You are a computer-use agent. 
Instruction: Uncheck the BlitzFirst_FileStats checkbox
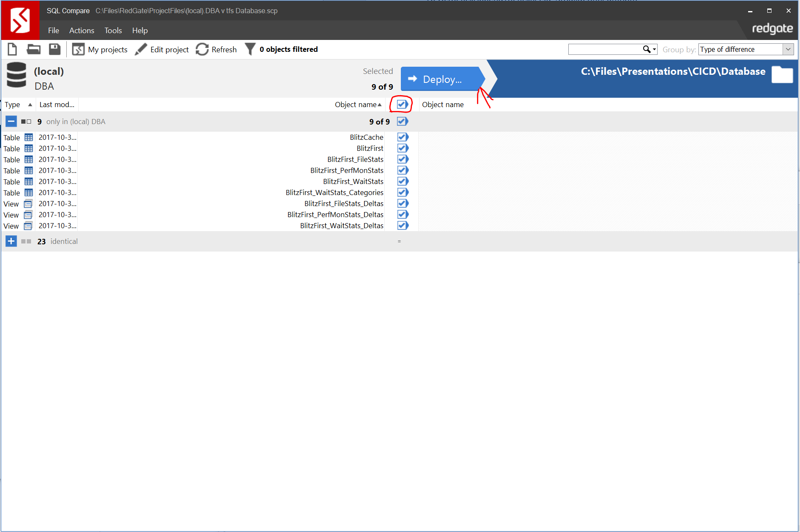point(403,159)
